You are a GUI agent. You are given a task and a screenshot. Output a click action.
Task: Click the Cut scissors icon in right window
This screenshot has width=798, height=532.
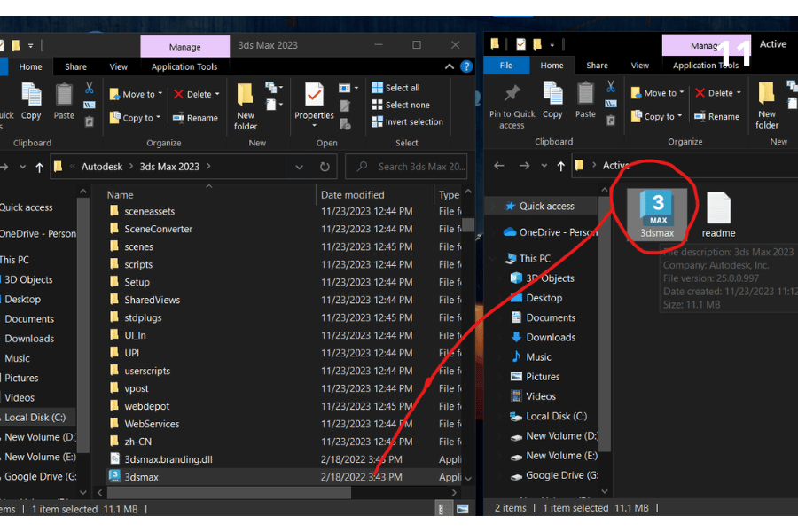tap(610, 87)
